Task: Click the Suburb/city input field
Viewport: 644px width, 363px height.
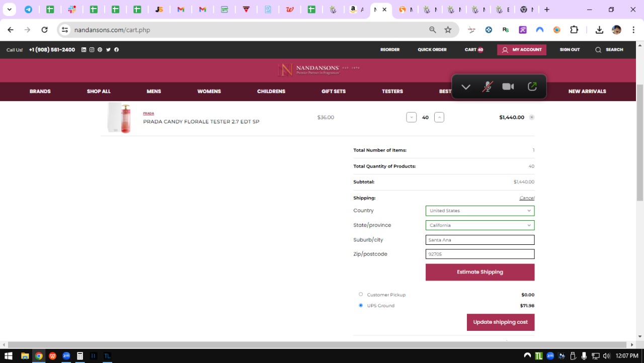Action: click(480, 240)
